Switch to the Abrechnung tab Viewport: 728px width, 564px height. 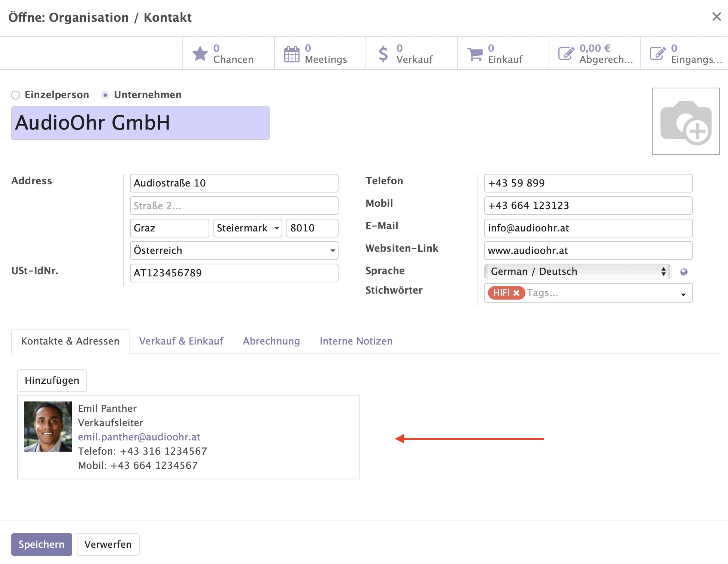(272, 341)
